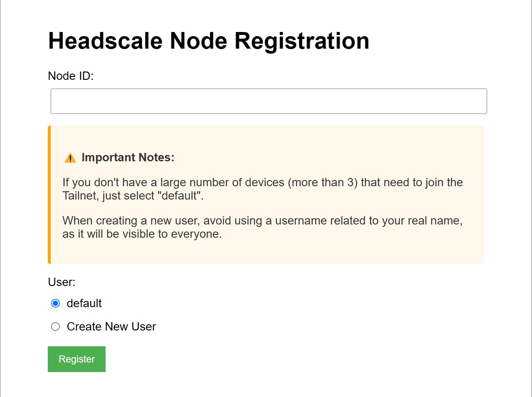
Task: Click the orange left border of the notes box
Action: [x=49, y=195]
